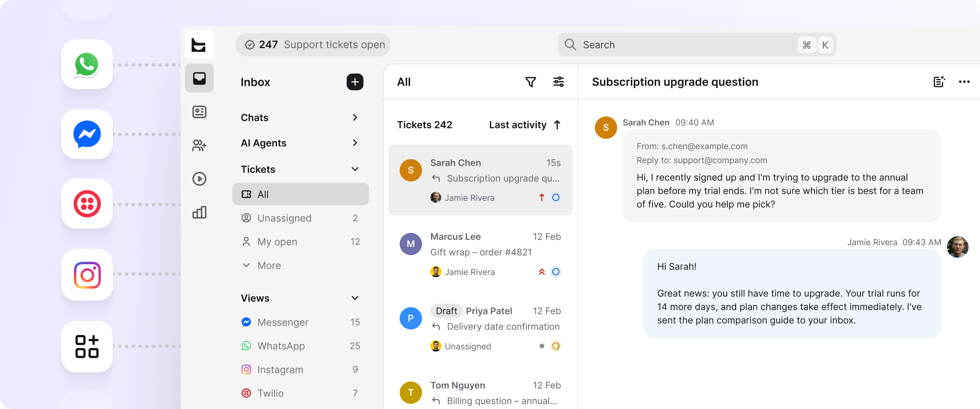This screenshot has width=980, height=409.
Task: Open the Instagram view
Action: tap(301, 369)
